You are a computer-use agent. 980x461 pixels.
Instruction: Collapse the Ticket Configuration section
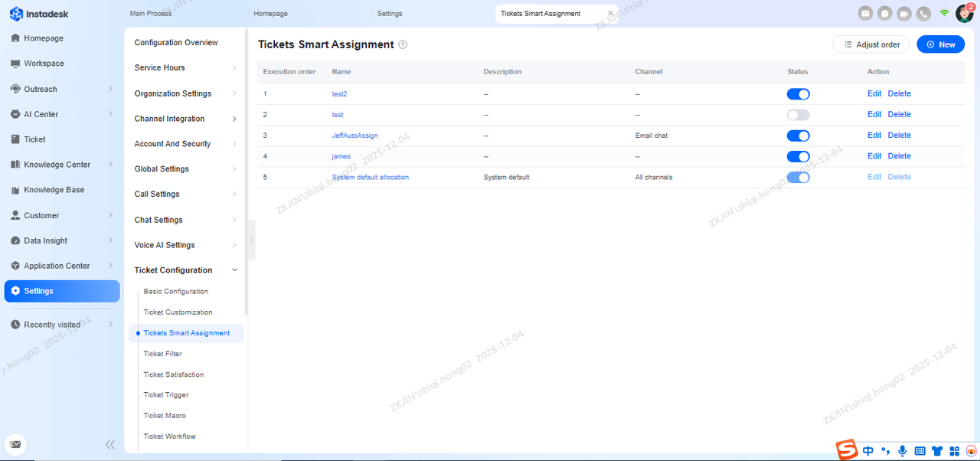click(234, 270)
